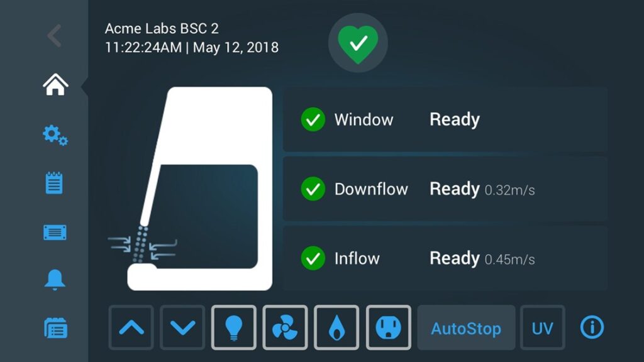
Task: Go back using the left chevron
Action: click(55, 36)
